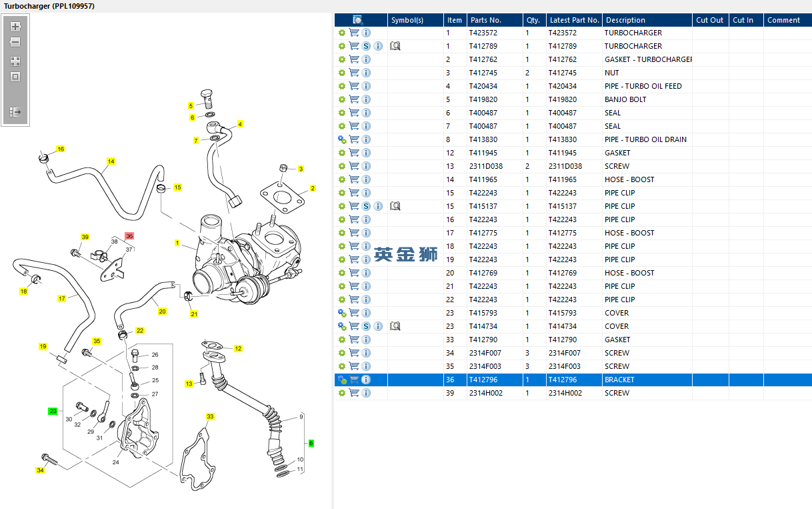
Task: Sort by the Item column header
Action: coord(455,20)
